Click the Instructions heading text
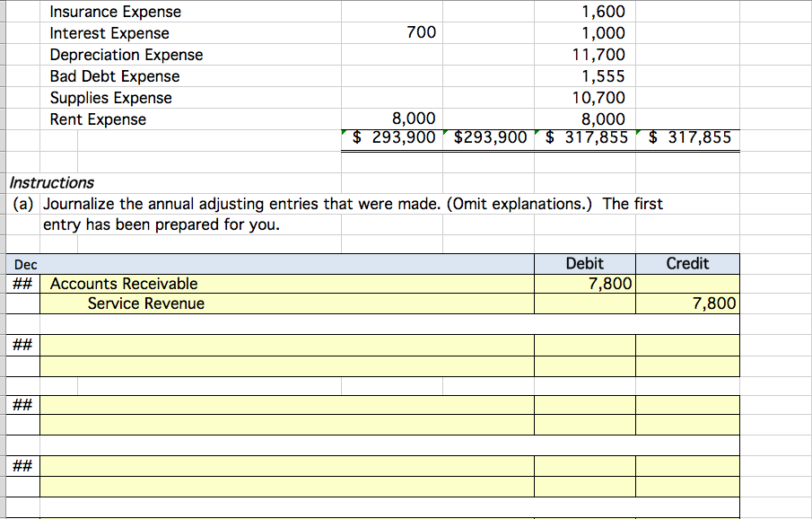The width and height of the screenshot is (812, 519). pyautogui.click(x=50, y=181)
